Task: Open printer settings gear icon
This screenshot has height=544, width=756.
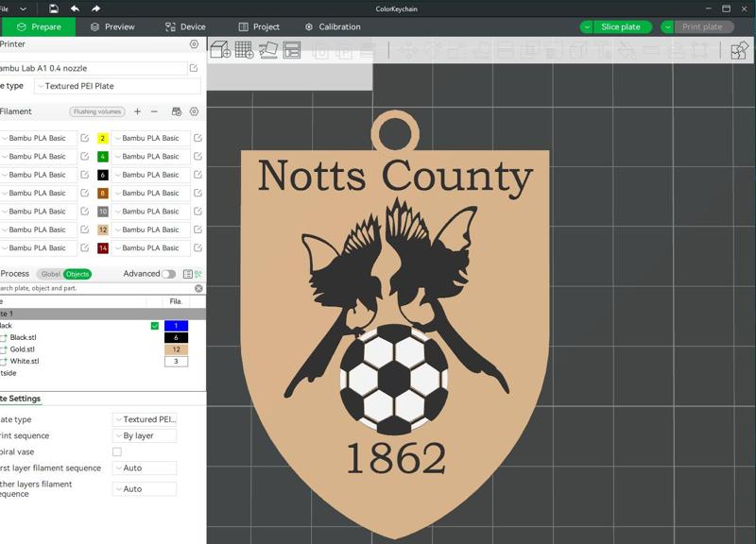Action: 194,44
